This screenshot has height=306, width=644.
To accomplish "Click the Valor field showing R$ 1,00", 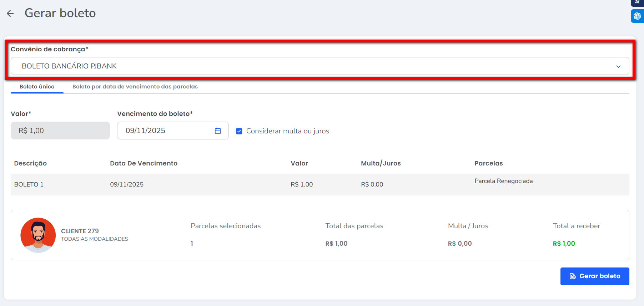I will [x=60, y=131].
